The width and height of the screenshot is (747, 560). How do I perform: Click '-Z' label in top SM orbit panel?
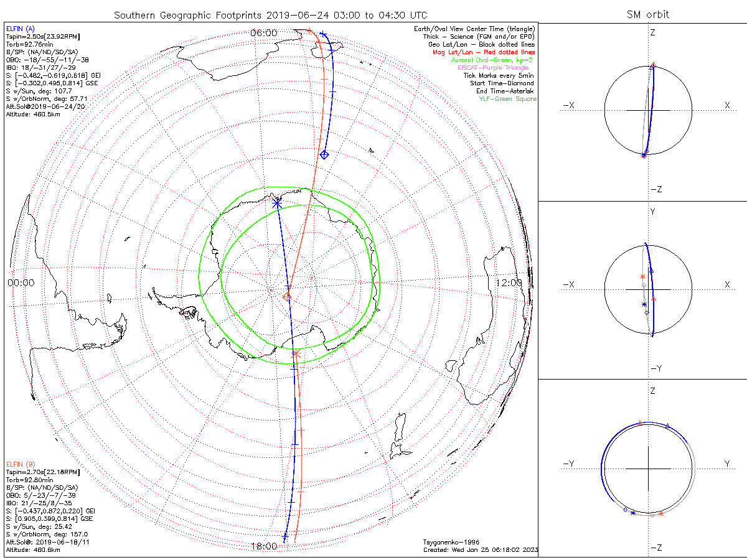(x=656, y=189)
